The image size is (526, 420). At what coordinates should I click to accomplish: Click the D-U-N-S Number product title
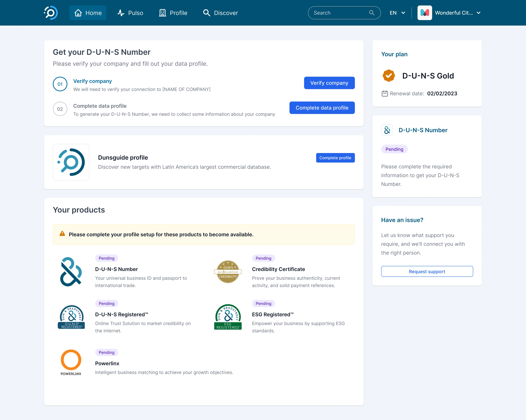pos(116,269)
